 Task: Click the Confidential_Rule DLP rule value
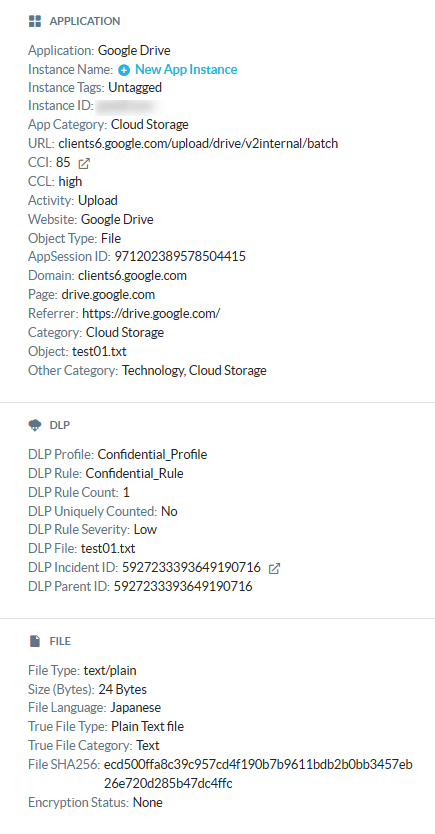click(x=135, y=473)
